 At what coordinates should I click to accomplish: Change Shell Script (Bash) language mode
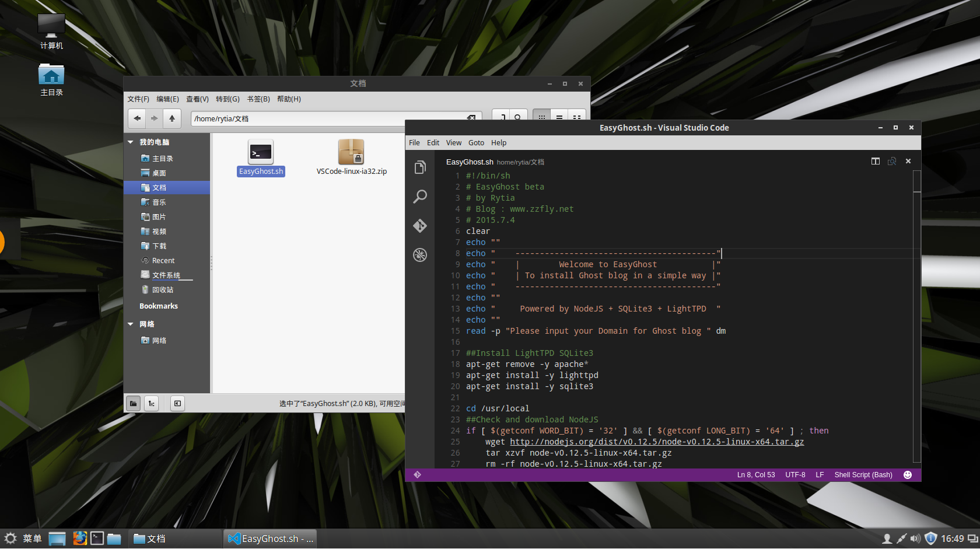[863, 475]
